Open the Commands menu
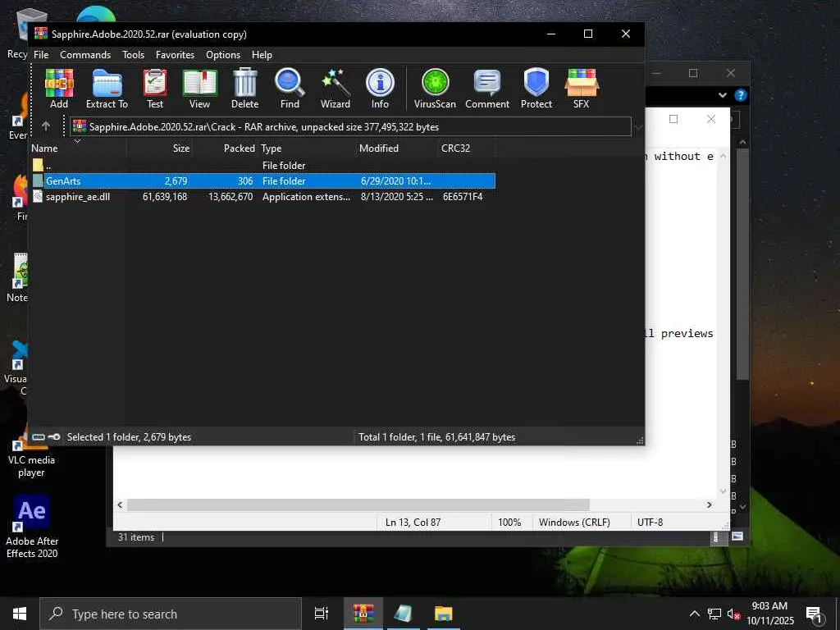 click(85, 55)
